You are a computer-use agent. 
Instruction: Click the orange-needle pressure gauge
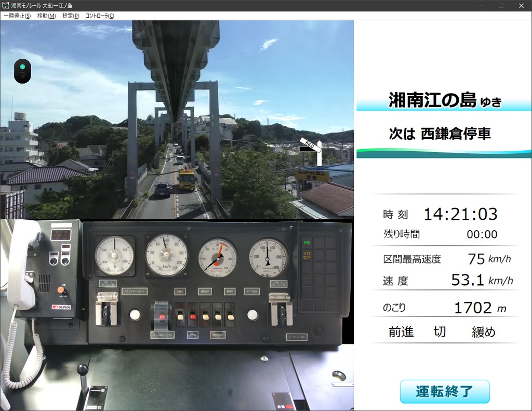[218, 257]
